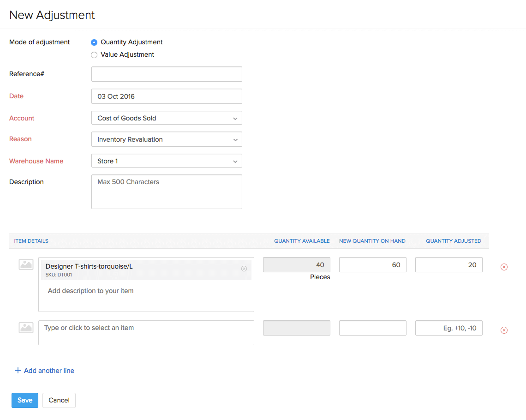Click the plus icon for Add another line
526x420 pixels.
[x=18, y=371]
